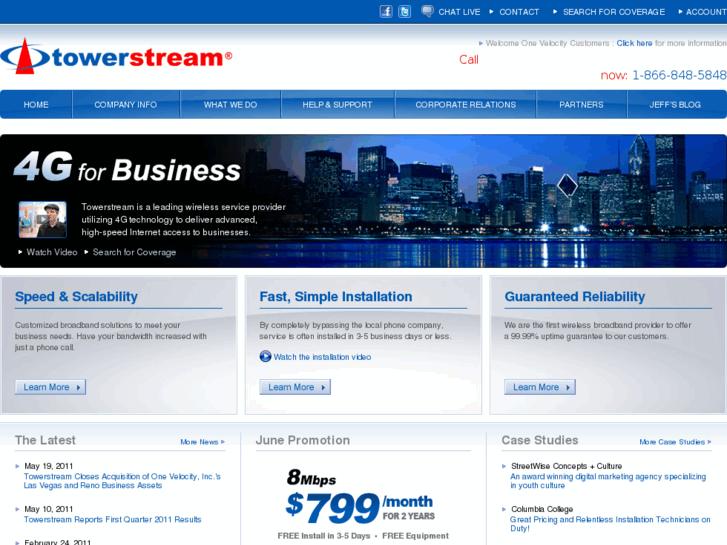Open Watch the installation video link
Image resolution: width=727 pixels, height=545 pixels.
(x=322, y=357)
